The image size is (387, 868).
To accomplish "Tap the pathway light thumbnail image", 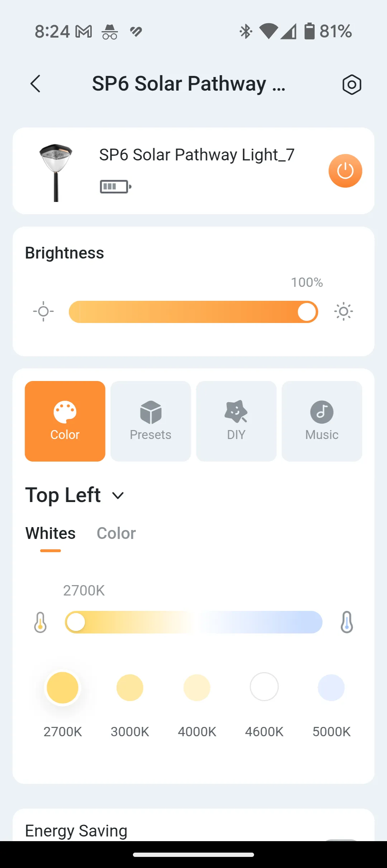I will tap(56, 172).
